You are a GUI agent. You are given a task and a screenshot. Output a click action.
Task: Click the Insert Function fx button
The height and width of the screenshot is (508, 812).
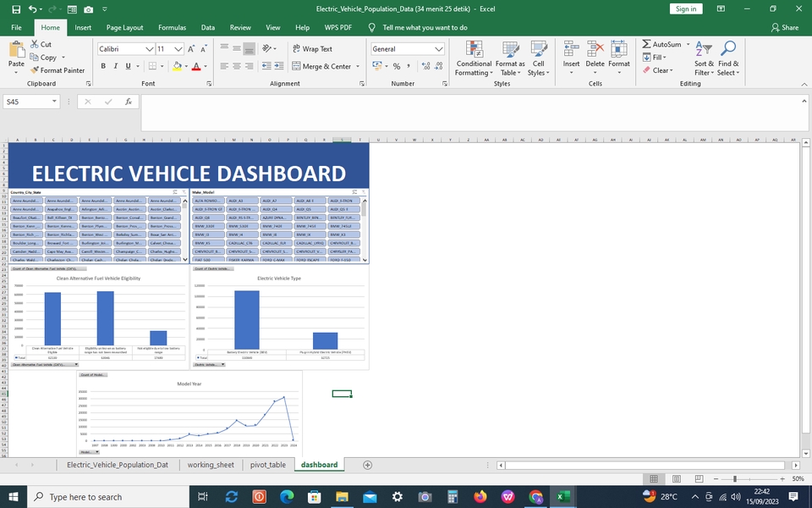(x=128, y=102)
